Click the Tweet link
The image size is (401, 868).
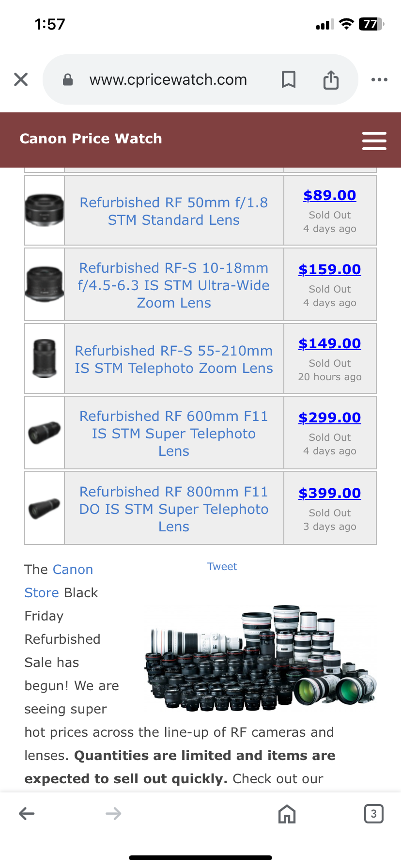pyautogui.click(x=222, y=567)
